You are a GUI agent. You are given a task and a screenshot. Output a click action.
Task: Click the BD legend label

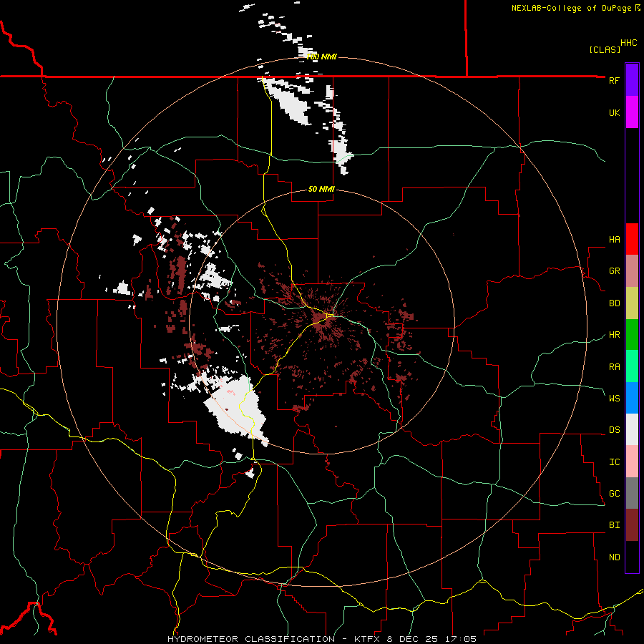point(614,303)
